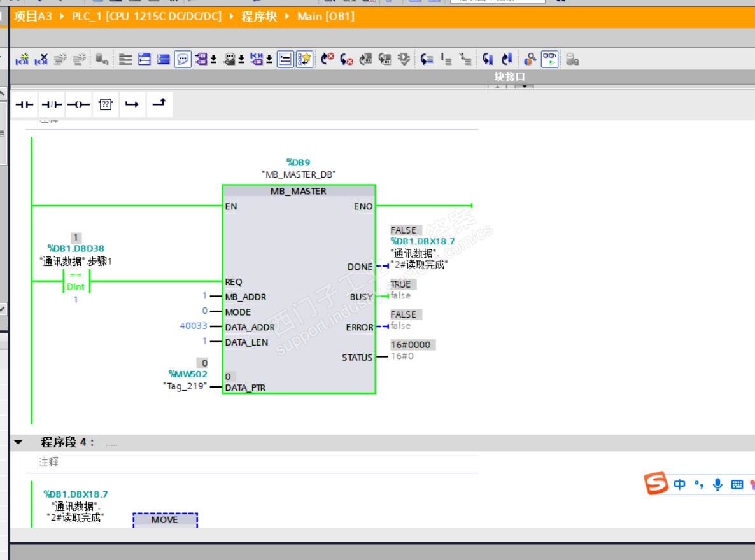755x560 pixels.
Task: Click segment 4 comment field 注释
Action: (x=258, y=462)
